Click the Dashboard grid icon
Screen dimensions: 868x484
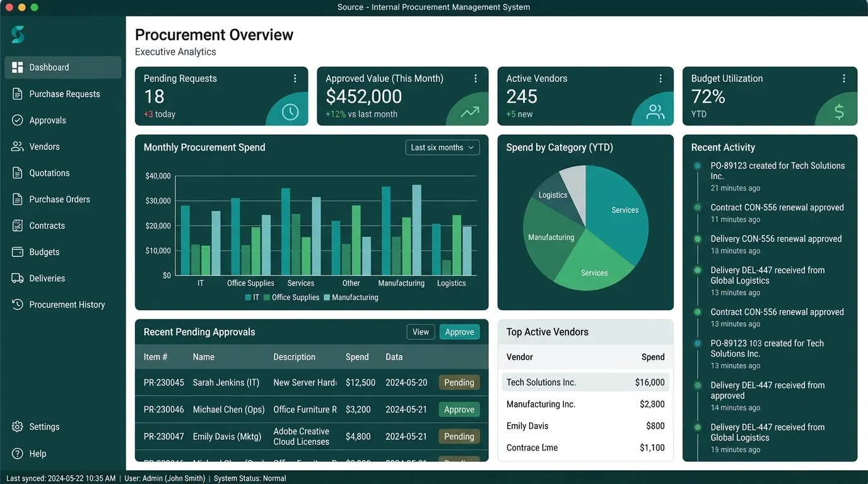pos(18,67)
